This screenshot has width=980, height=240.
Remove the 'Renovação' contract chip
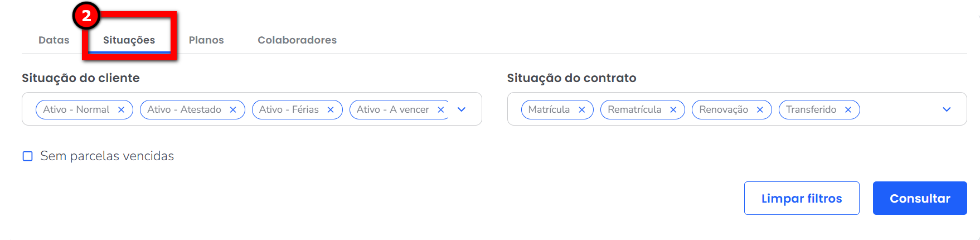click(x=760, y=110)
